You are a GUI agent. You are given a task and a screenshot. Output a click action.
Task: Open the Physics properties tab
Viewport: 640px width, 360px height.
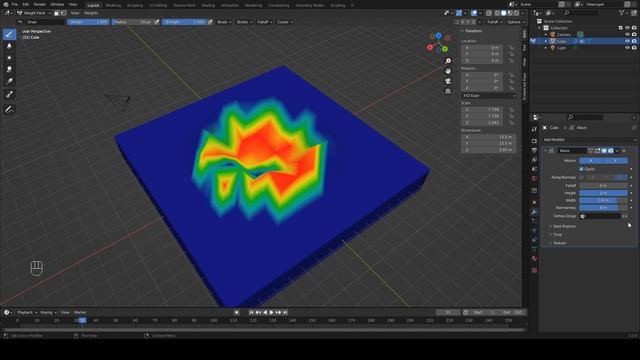[534, 231]
